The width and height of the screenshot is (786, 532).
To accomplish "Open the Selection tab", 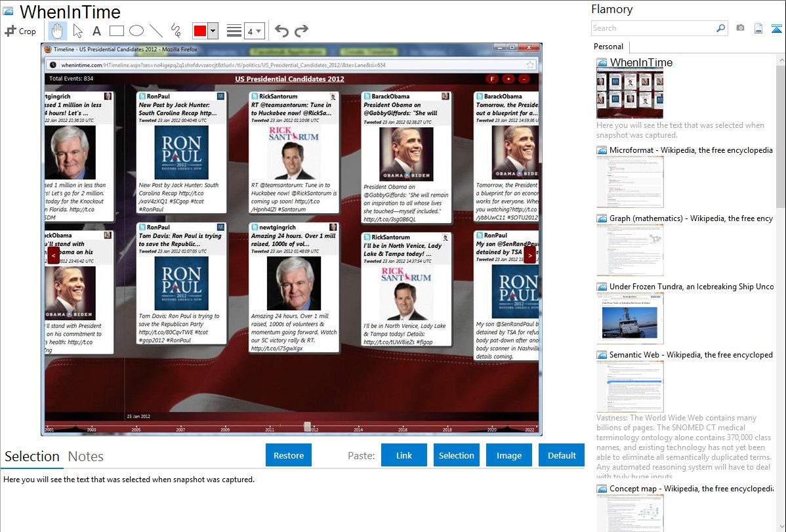I will click(32, 457).
